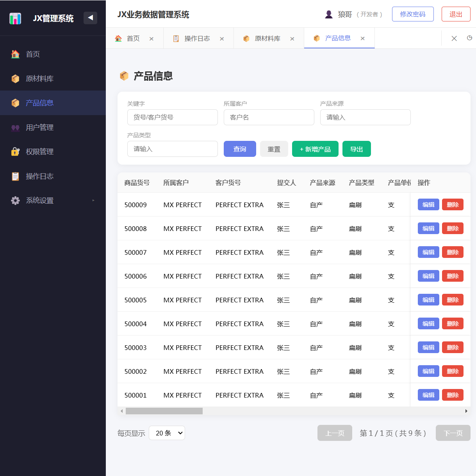Click the lock icon beside 权限管理
The width and height of the screenshot is (476, 476).
(x=15, y=152)
